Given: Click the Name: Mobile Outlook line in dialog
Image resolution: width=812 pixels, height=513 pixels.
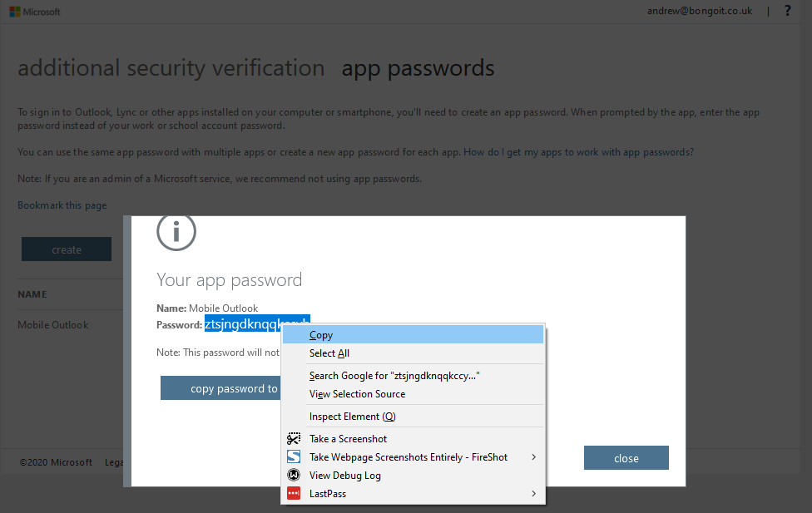Looking at the screenshot, I should [x=207, y=308].
